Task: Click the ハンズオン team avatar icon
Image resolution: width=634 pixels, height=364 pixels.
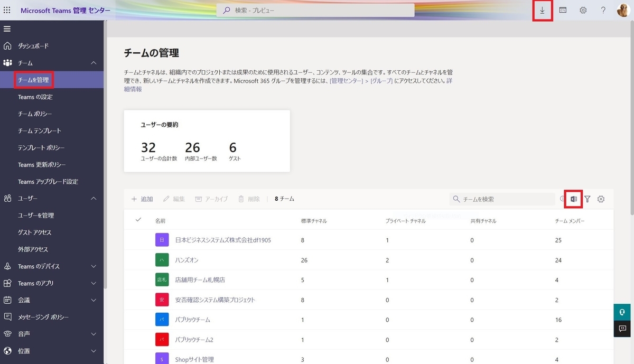Action: pos(162,260)
